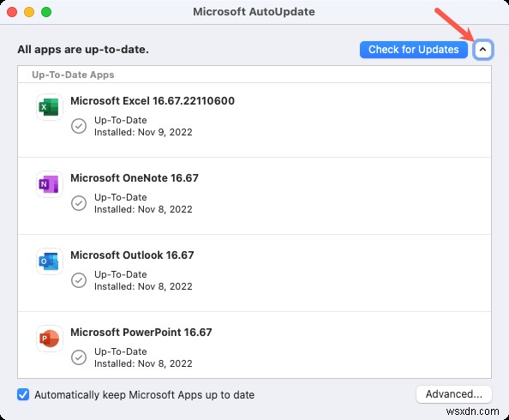The width and height of the screenshot is (509, 420).
Task: Click the green zoom window button
Action: coord(46,12)
